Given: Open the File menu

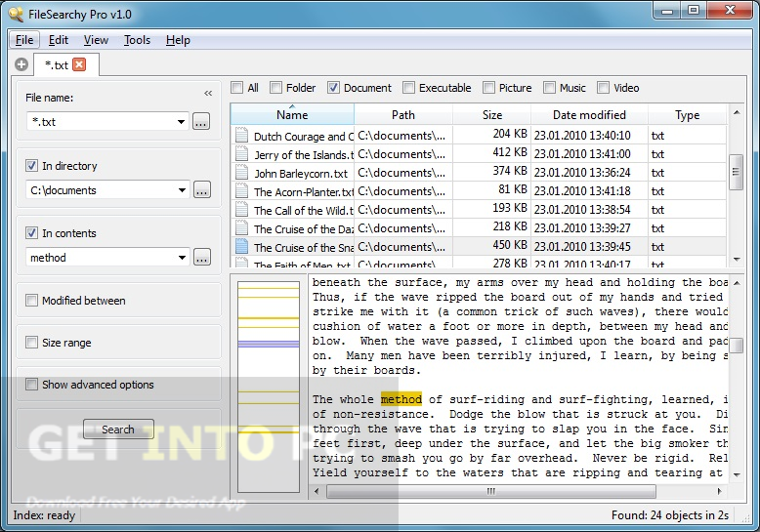Looking at the screenshot, I should (x=24, y=40).
